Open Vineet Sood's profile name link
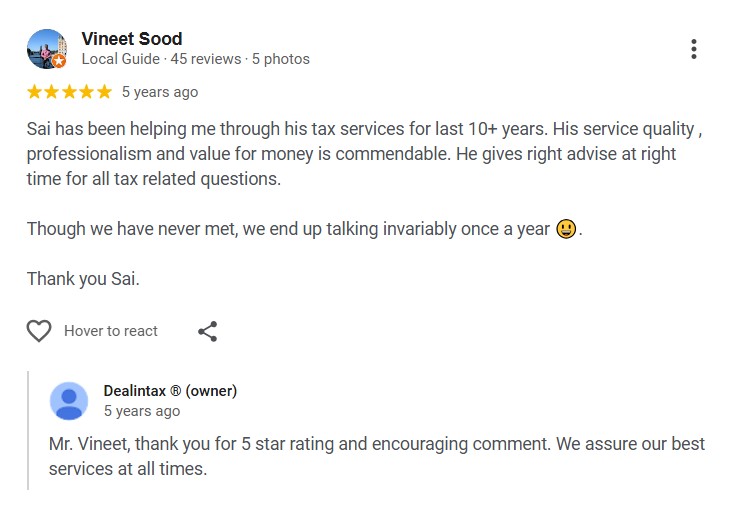Viewport: 756px width, 507px height. coord(132,39)
